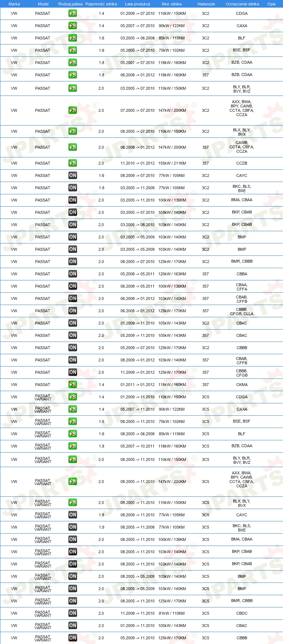
Task: Click the diesel ON icon in the CBDC row
Action: 73,613
